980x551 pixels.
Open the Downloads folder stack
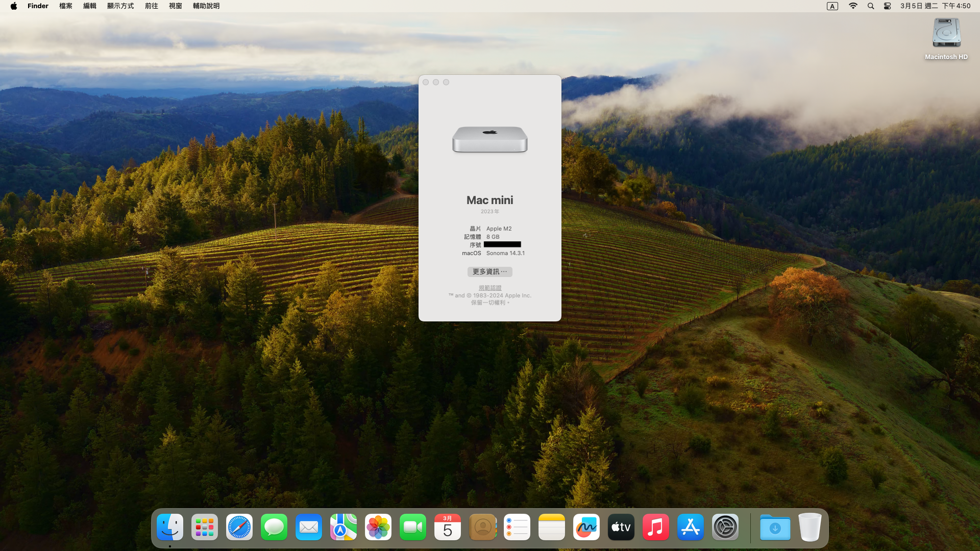tap(775, 527)
